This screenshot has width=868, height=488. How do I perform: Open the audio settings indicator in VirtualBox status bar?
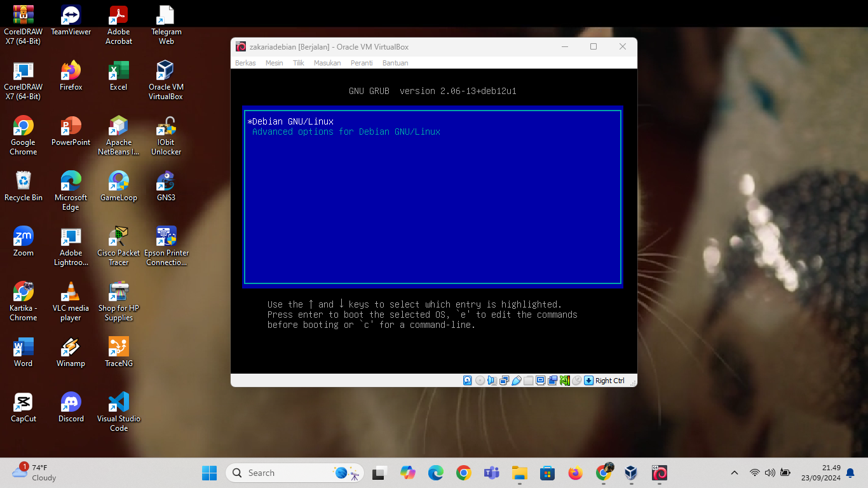tap(492, 381)
